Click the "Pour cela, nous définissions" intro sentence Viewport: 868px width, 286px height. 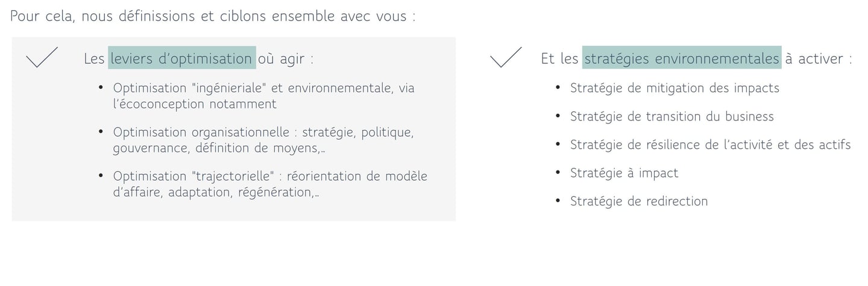[x=213, y=16]
